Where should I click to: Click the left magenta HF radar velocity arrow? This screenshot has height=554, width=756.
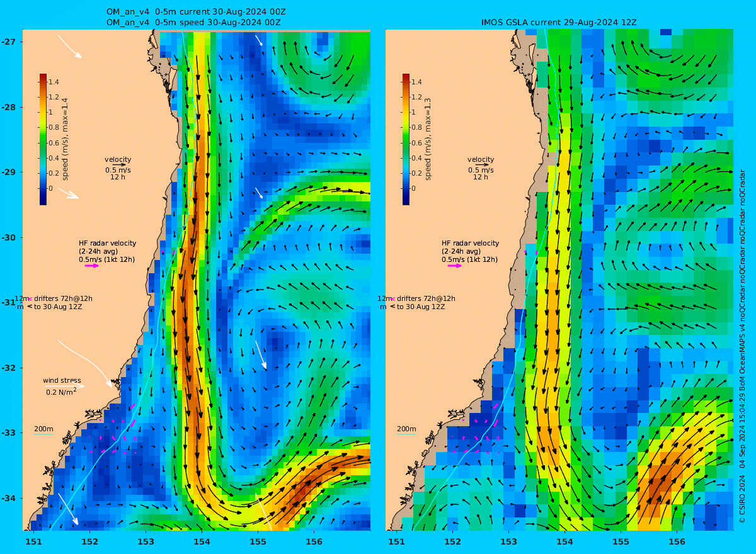tap(92, 266)
